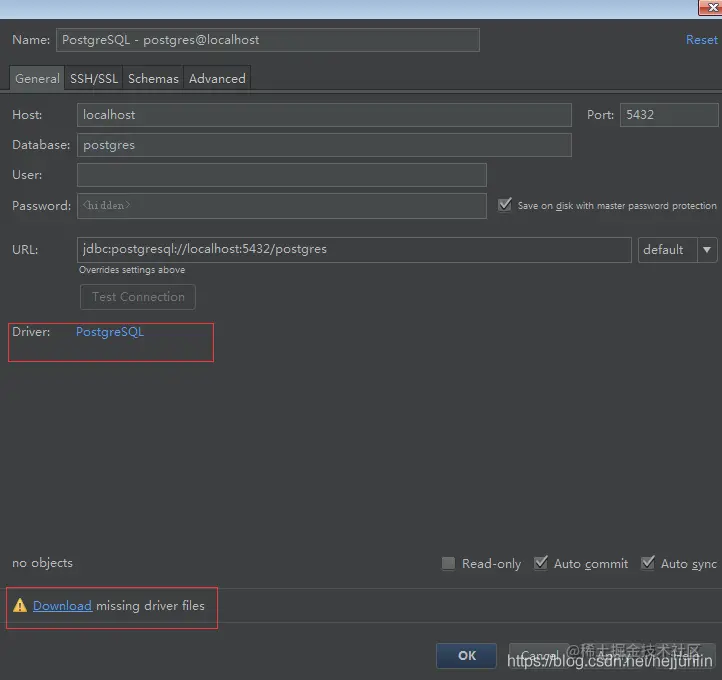Click the empty User field
This screenshot has height=680, width=722.
tap(282, 175)
